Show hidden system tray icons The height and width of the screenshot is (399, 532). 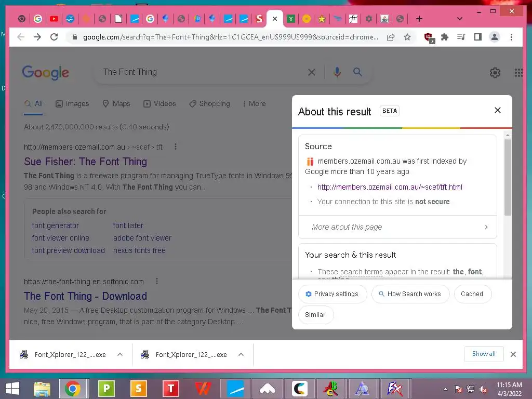(x=445, y=389)
